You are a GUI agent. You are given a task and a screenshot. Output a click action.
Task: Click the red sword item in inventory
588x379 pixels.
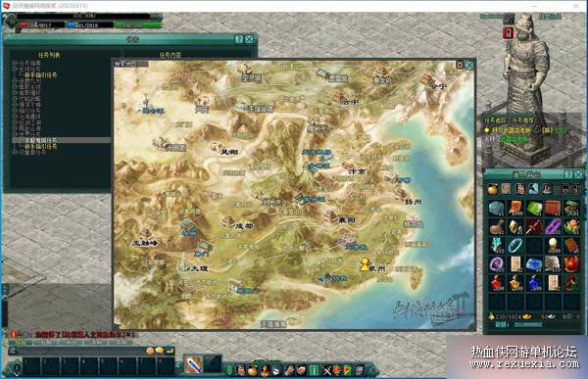point(534,227)
